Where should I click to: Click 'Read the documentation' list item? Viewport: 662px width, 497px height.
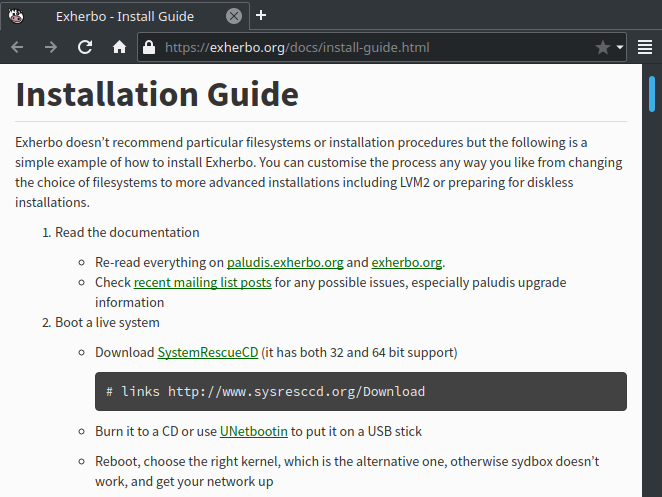127,232
